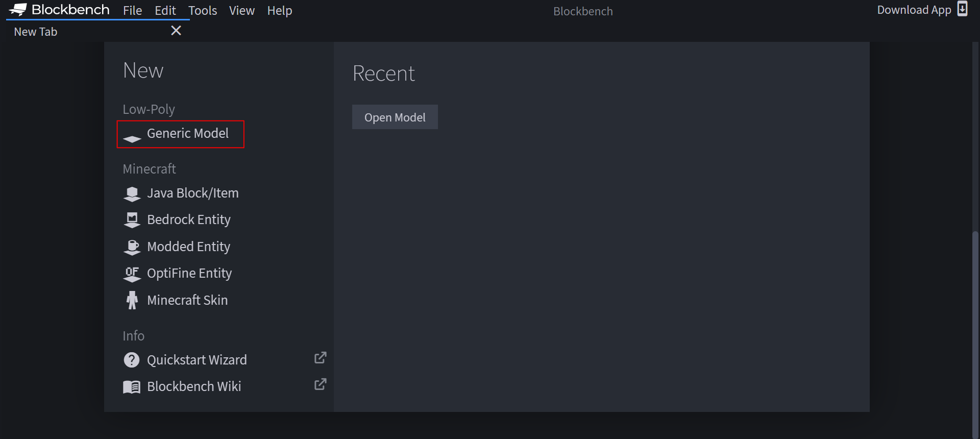Screen dimensions: 980x439
Task: Click the Blockbench Wiki book icon
Action: click(x=132, y=387)
